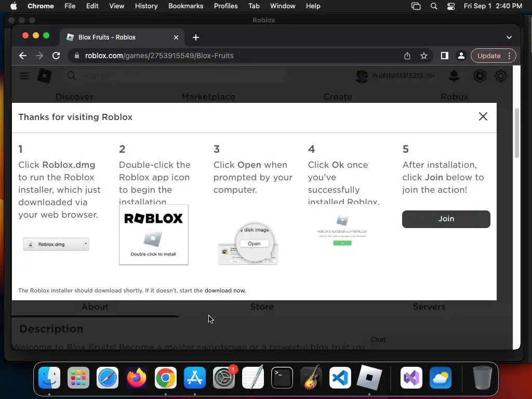Open the Chrome app menu in menu bar
This screenshot has height=399, width=532.
(x=41, y=6)
